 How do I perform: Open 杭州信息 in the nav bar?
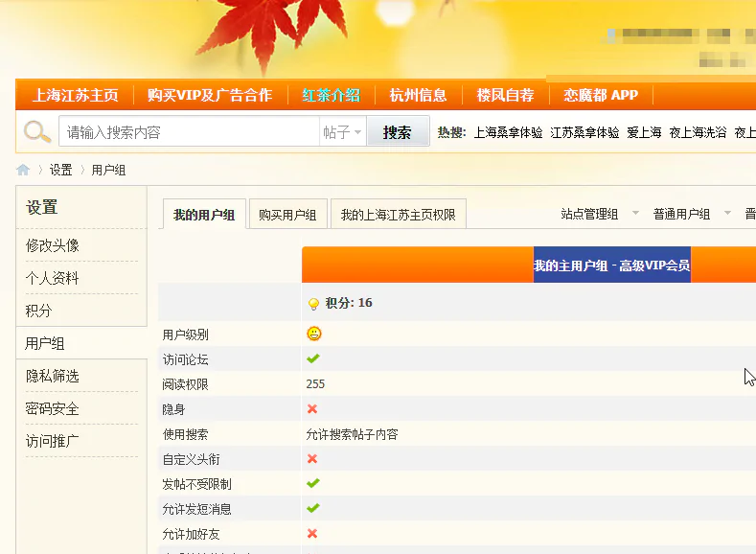pos(418,95)
